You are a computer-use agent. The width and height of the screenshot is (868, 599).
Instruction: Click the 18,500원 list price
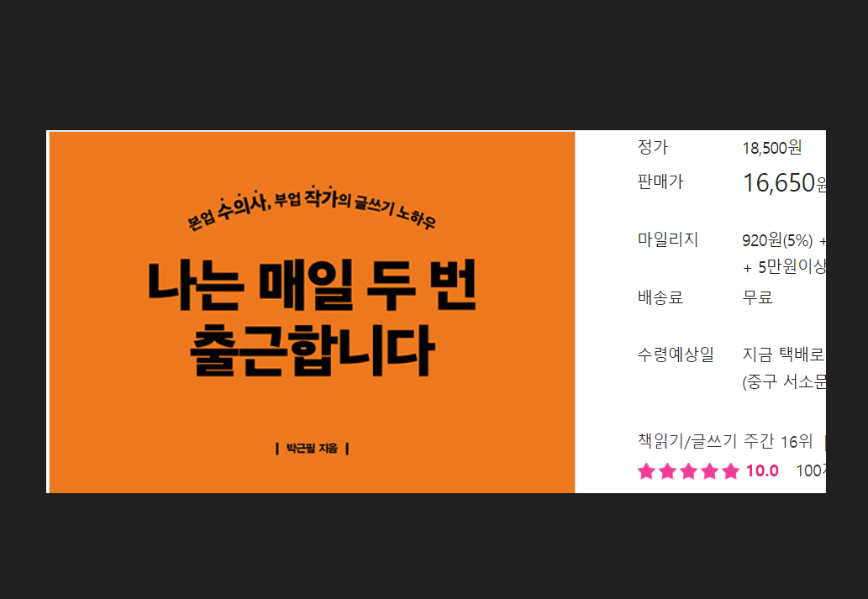click(771, 148)
